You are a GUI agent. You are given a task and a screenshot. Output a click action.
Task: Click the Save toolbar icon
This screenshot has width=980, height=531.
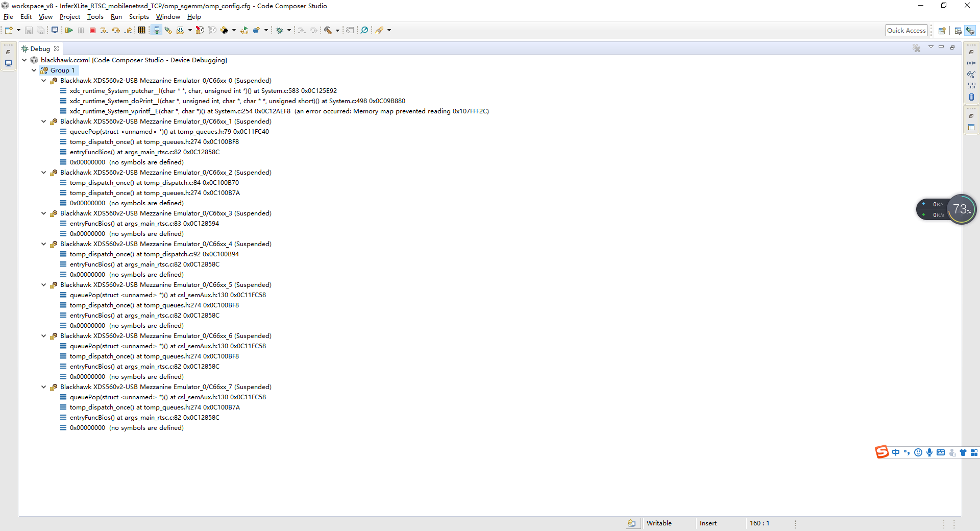tap(29, 31)
